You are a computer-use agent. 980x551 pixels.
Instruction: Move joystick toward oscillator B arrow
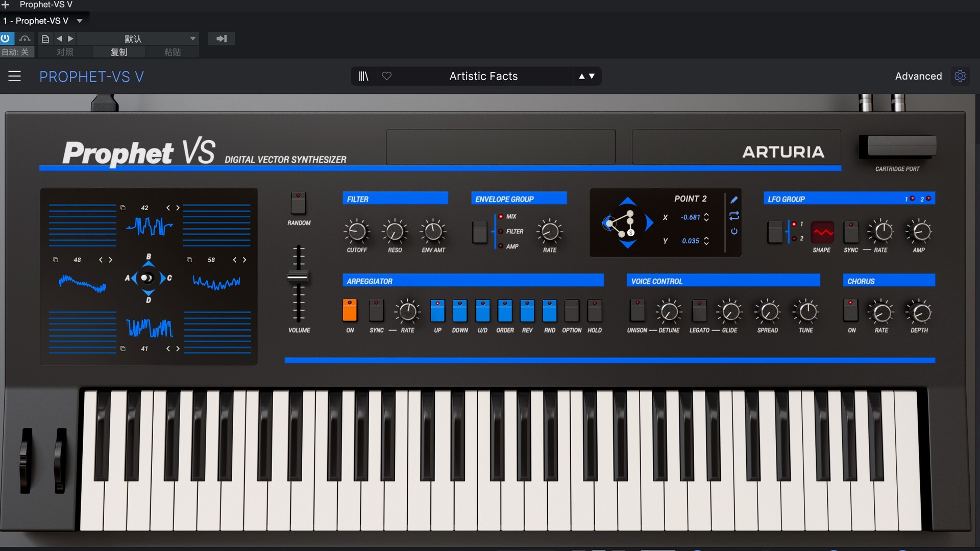coord(149,263)
